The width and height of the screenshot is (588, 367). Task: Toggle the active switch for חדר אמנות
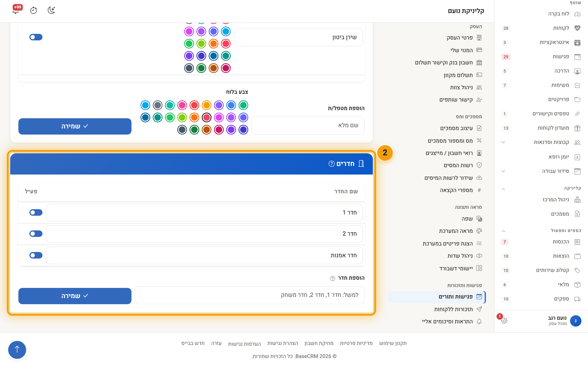[36, 255]
